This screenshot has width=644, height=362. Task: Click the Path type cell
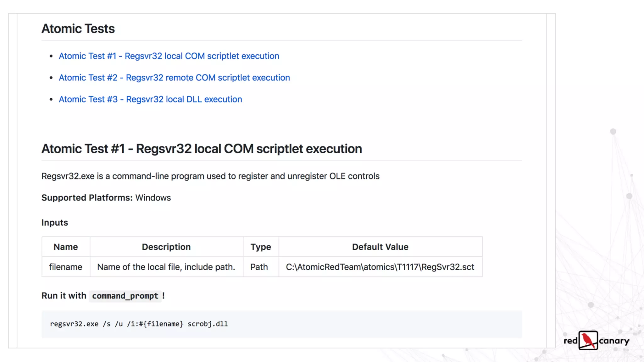pos(259,267)
